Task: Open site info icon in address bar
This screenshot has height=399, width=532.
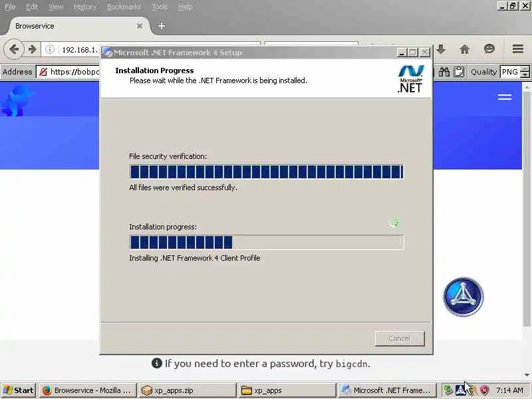Action: point(50,49)
